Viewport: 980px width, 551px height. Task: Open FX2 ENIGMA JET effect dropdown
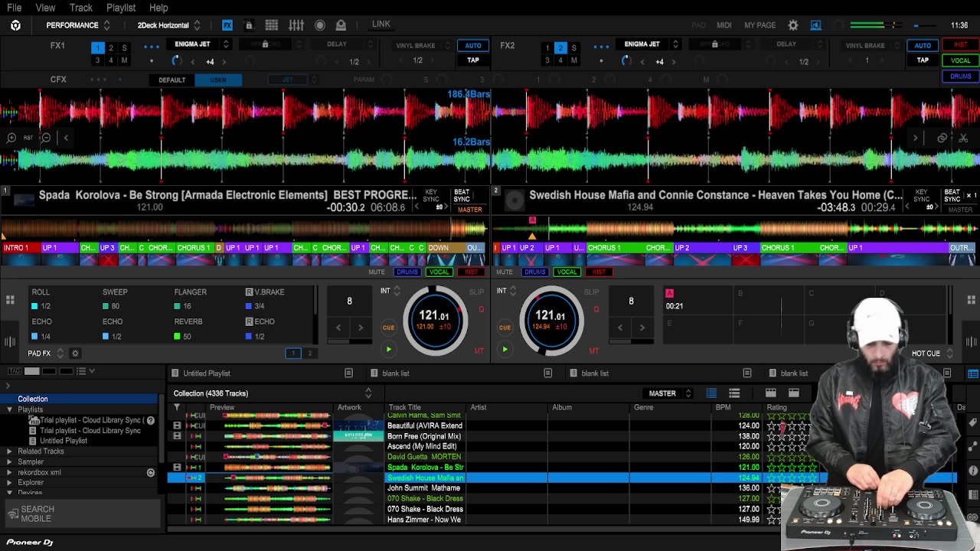pos(648,44)
